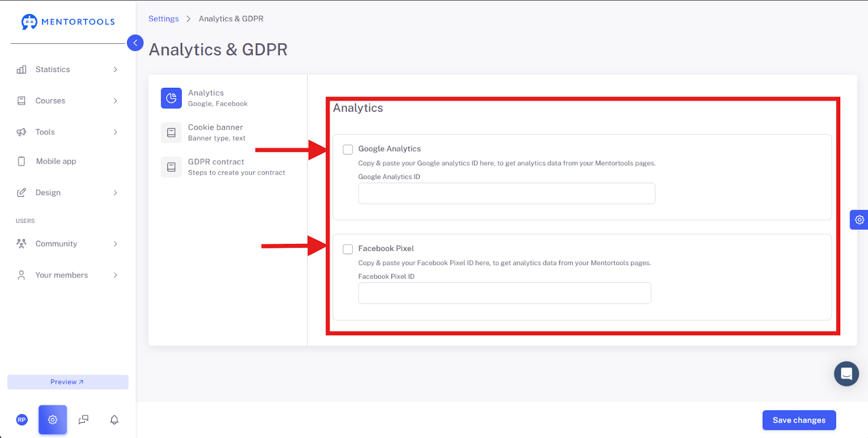
Task: Click the Mobile app phone icon
Action: coord(22,162)
